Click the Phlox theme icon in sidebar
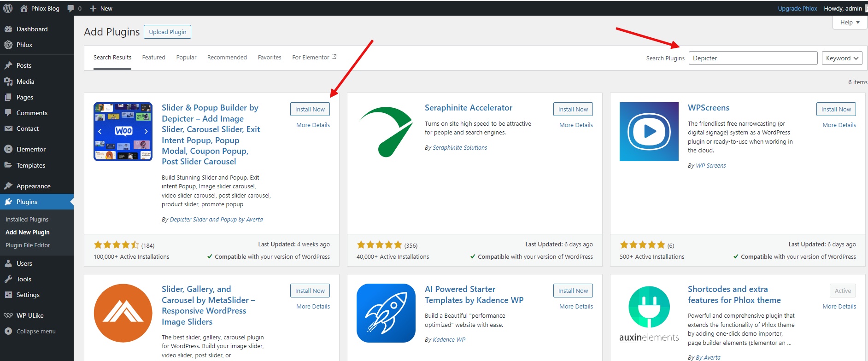Image resolution: width=868 pixels, height=361 pixels. pyautogui.click(x=8, y=45)
